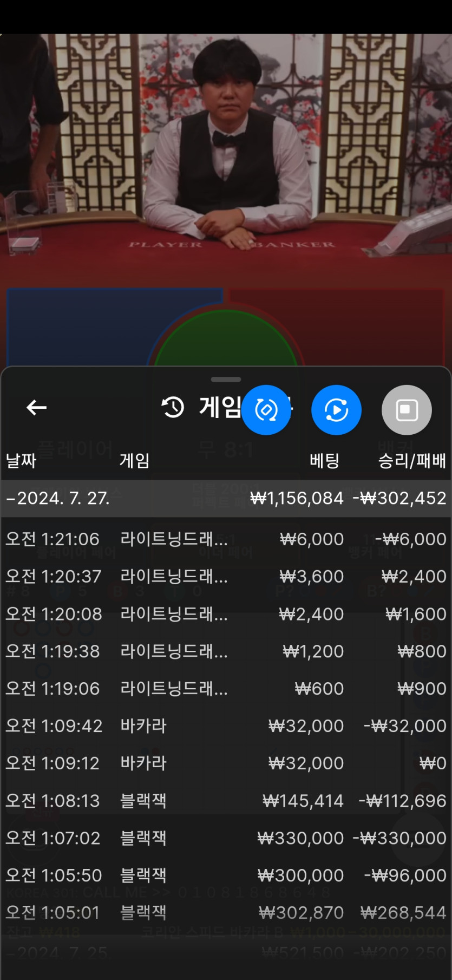Viewport: 452px width, 980px height.
Task: Tap the gray stop overlay button
Action: click(x=407, y=410)
